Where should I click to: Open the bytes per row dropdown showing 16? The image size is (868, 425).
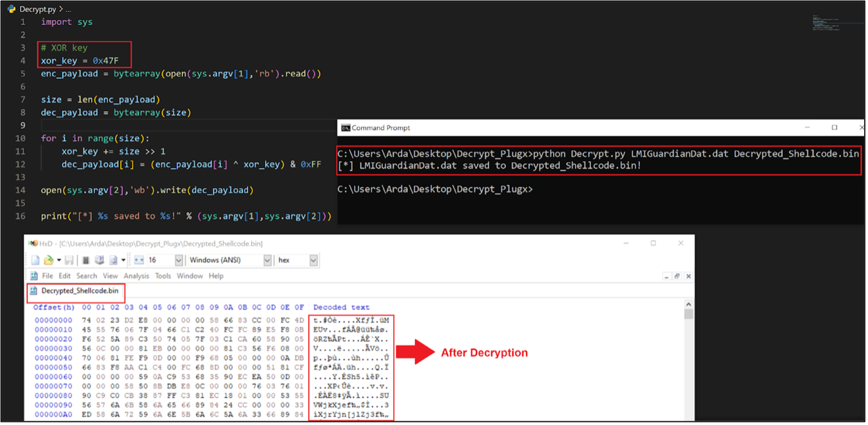[179, 261]
